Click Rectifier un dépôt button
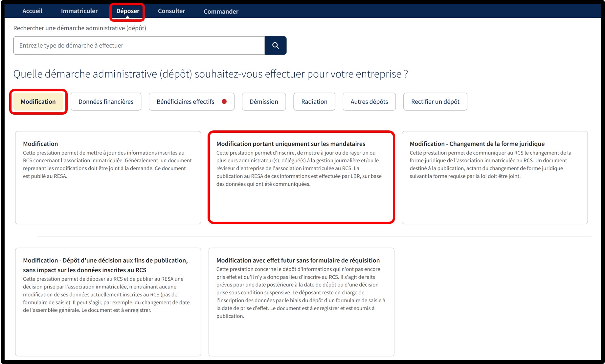The height and width of the screenshot is (364, 605). tap(435, 102)
